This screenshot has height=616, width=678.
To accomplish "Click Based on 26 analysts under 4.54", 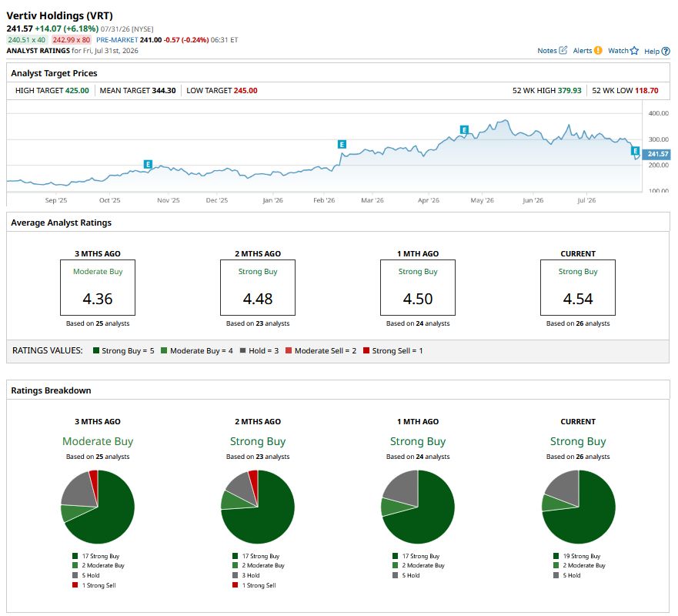I will pyautogui.click(x=578, y=323).
